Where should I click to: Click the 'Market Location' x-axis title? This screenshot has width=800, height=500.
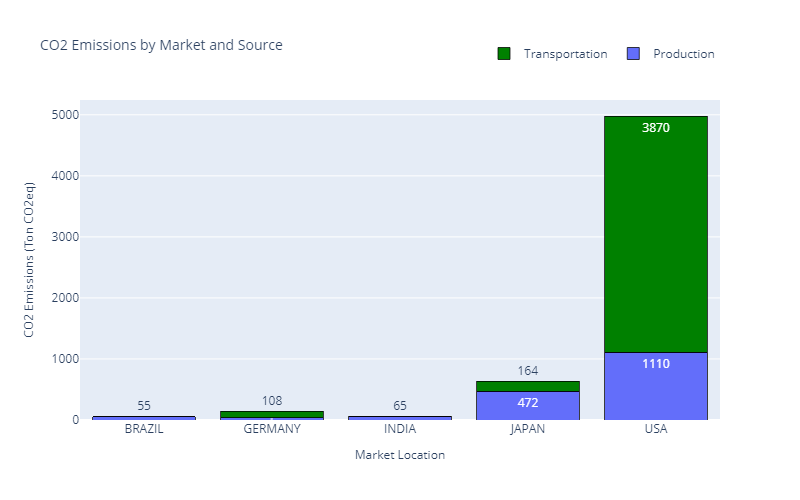pyautogui.click(x=400, y=455)
